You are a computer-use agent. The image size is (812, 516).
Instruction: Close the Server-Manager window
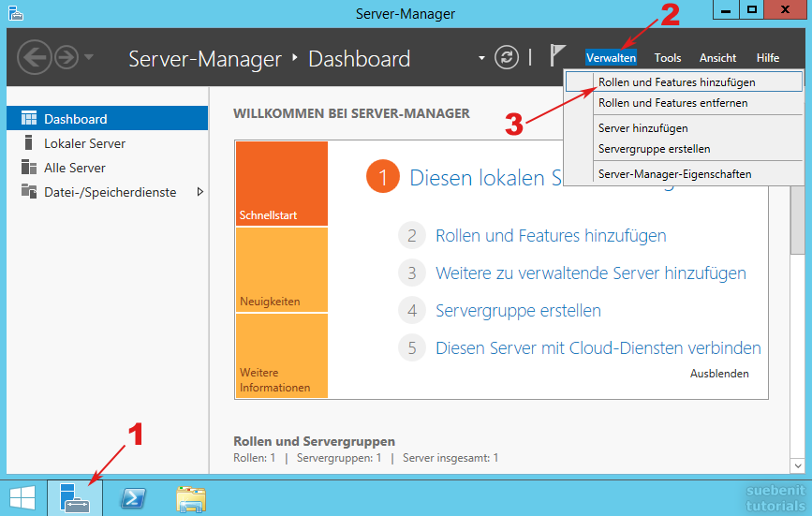785,10
